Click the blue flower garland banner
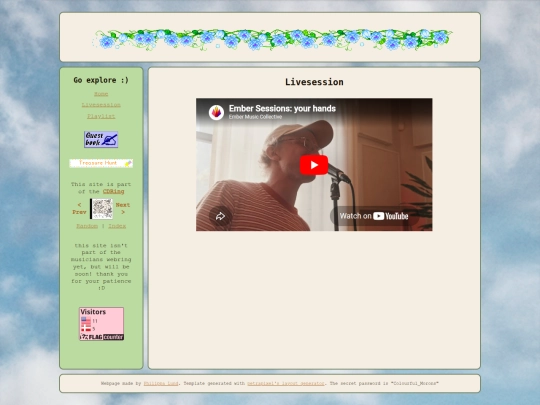 click(x=272, y=39)
